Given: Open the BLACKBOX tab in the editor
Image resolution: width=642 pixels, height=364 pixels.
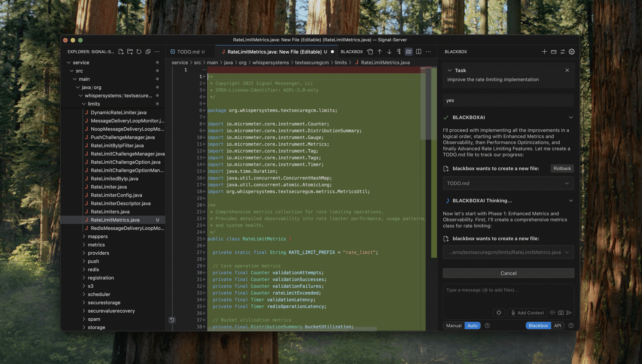Looking at the screenshot, I should (351, 52).
